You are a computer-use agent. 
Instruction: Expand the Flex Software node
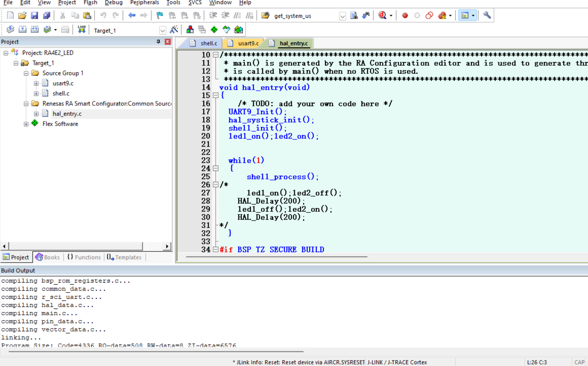26,124
